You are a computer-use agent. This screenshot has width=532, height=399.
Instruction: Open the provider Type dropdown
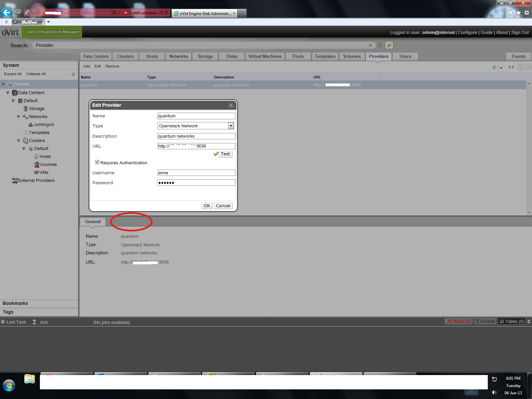pos(231,126)
